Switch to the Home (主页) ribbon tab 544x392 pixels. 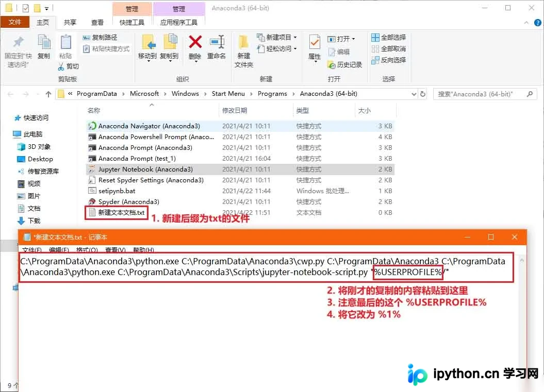tap(43, 23)
